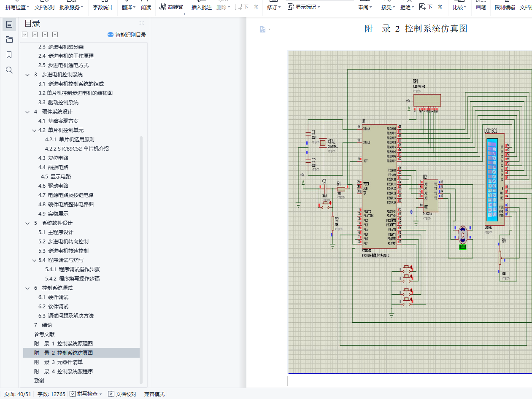532x399 pixels.
Task: Collapse chapter 4 硬件系统设计
Action: click(27, 112)
